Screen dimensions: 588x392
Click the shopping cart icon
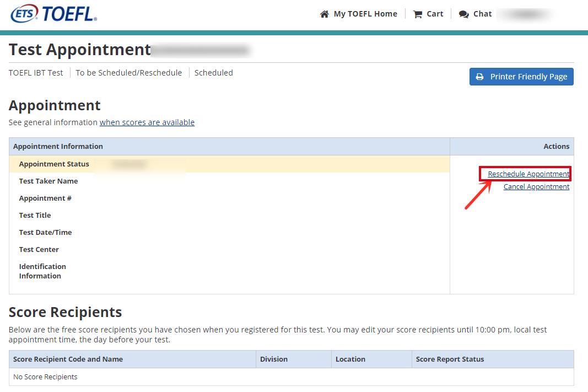click(418, 14)
